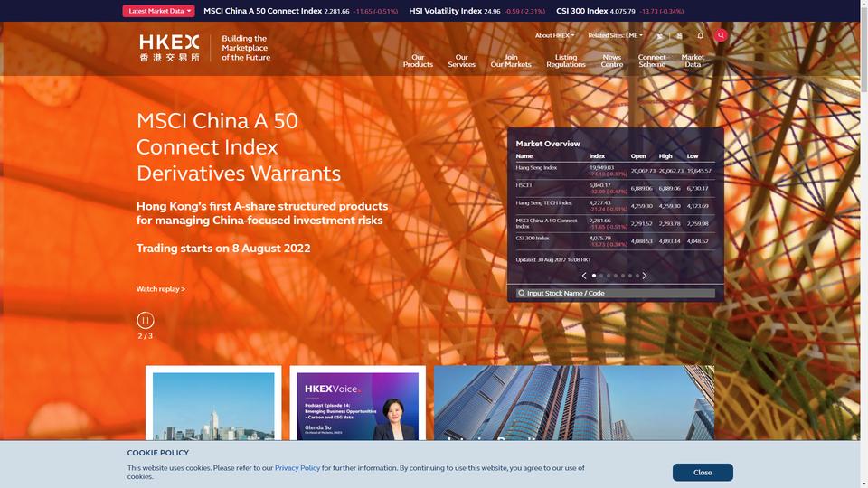Open Connect Scheme menu
Image resolution: width=868 pixels, height=488 pixels.
point(652,61)
